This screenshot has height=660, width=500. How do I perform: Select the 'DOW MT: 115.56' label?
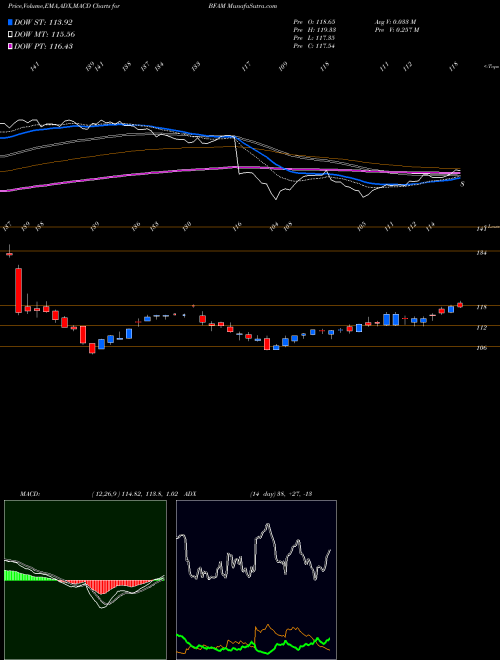coord(44,34)
